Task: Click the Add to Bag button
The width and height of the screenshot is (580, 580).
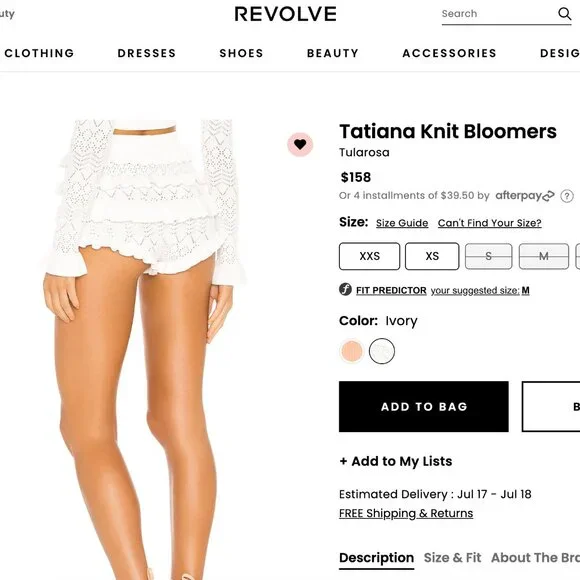Action: coord(424,407)
